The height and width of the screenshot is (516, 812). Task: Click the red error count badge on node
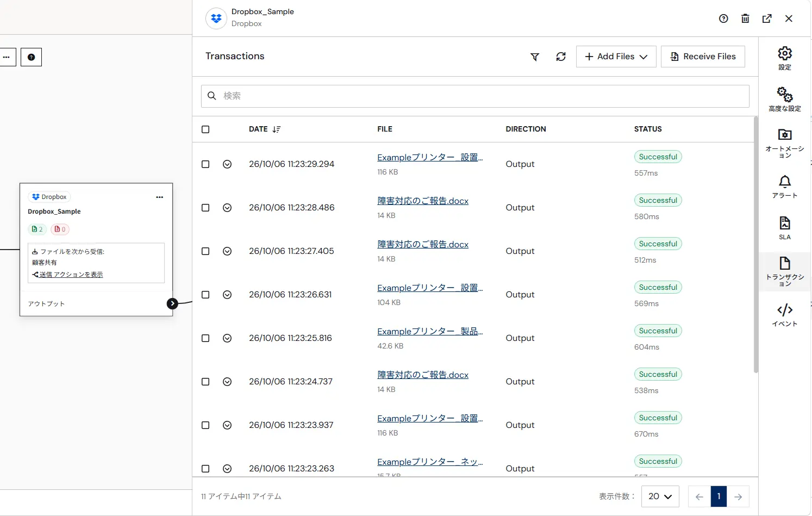(60, 229)
